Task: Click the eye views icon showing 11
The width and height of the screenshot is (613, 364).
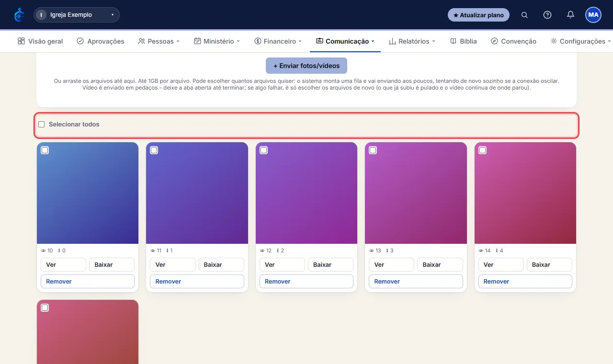Action: click(x=153, y=250)
